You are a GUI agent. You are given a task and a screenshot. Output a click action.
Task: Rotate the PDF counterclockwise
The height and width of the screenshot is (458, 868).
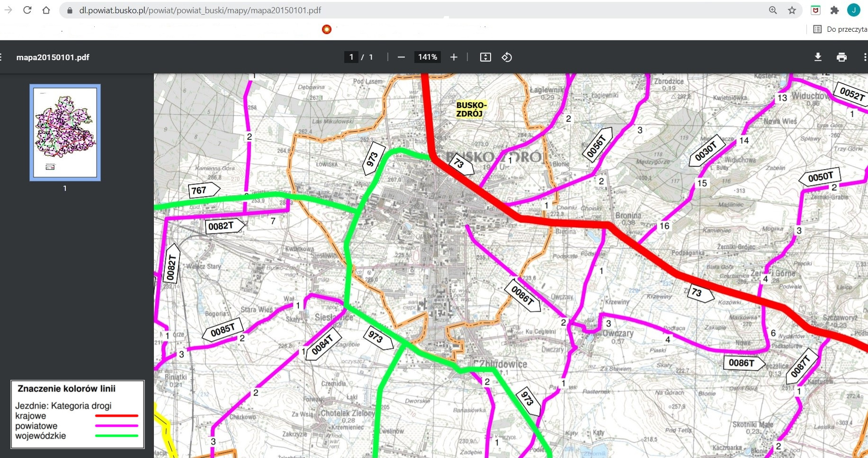click(507, 57)
